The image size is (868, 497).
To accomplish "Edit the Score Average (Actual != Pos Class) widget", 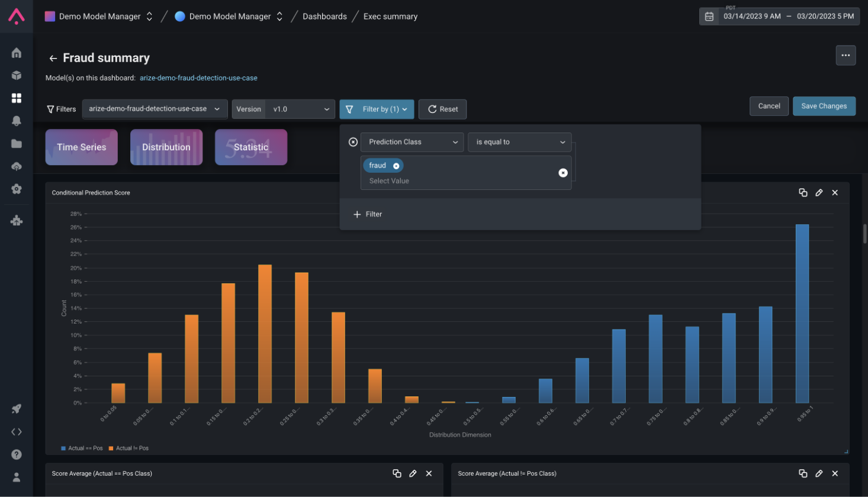I will click(x=819, y=473).
